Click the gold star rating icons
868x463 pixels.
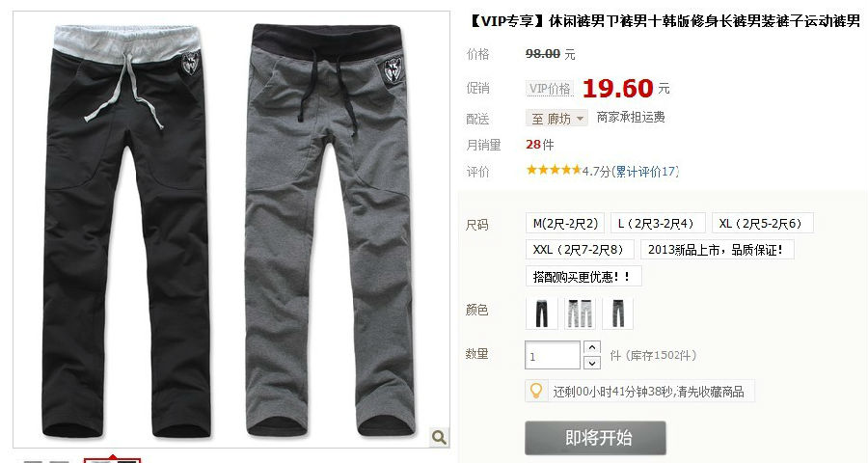554,170
